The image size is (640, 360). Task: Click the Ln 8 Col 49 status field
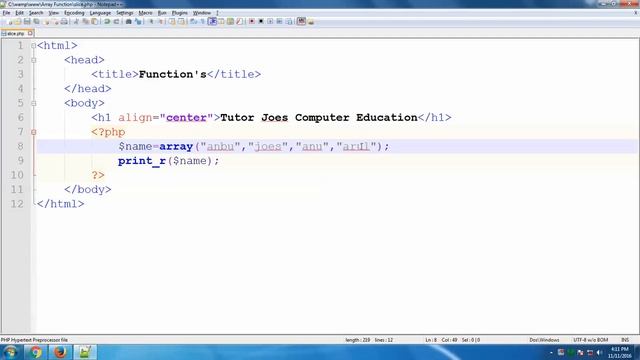[x=453, y=340]
